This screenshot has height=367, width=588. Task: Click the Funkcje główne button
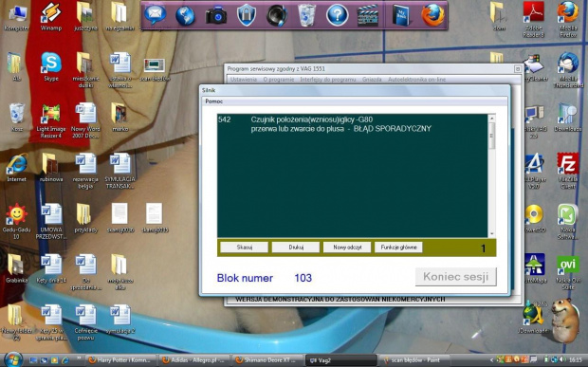click(x=398, y=248)
